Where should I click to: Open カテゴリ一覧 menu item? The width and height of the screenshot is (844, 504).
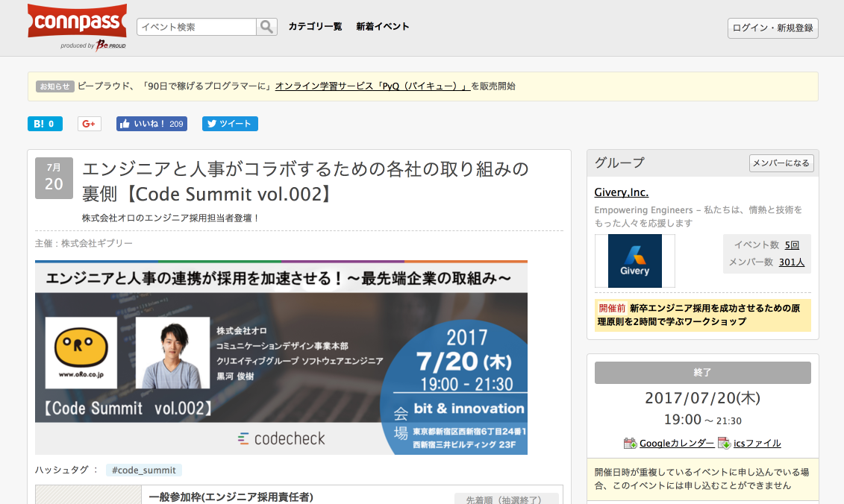coord(315,26)
